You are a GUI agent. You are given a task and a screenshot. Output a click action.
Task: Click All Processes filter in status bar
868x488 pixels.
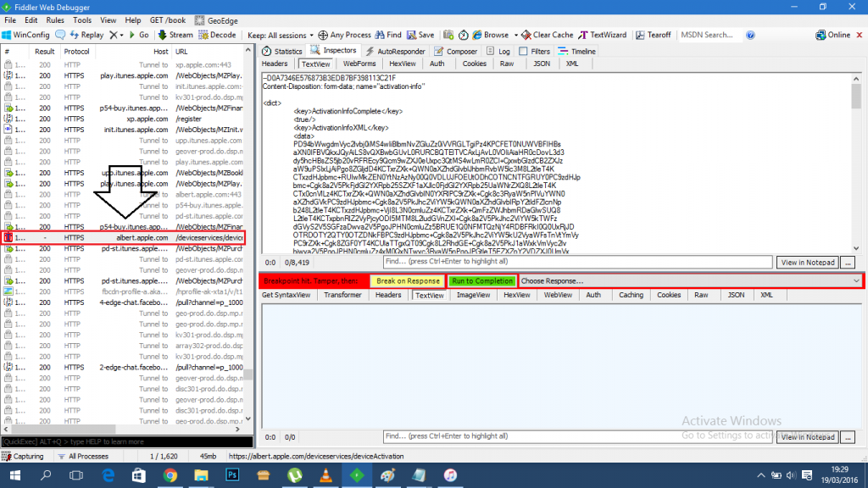82,457
